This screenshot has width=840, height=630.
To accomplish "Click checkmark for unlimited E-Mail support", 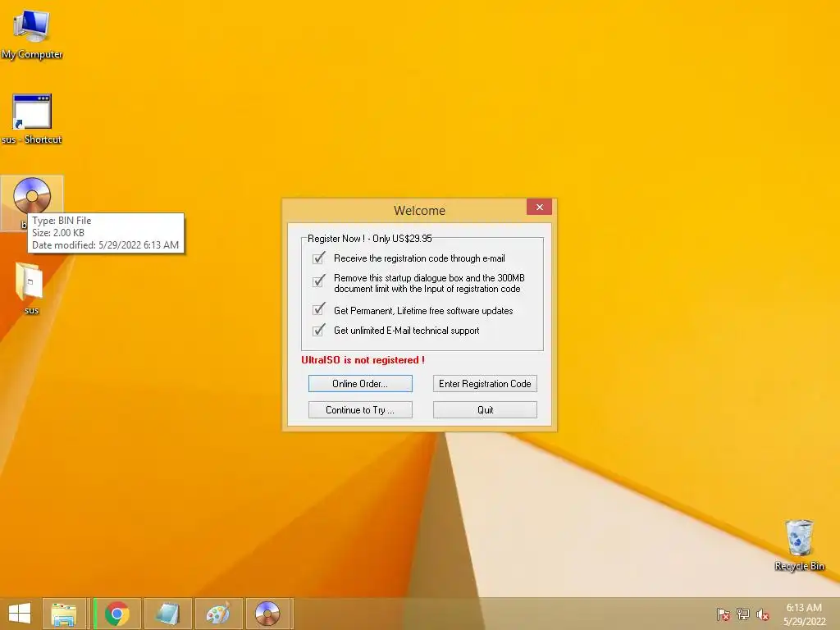I will pos(319,330).
